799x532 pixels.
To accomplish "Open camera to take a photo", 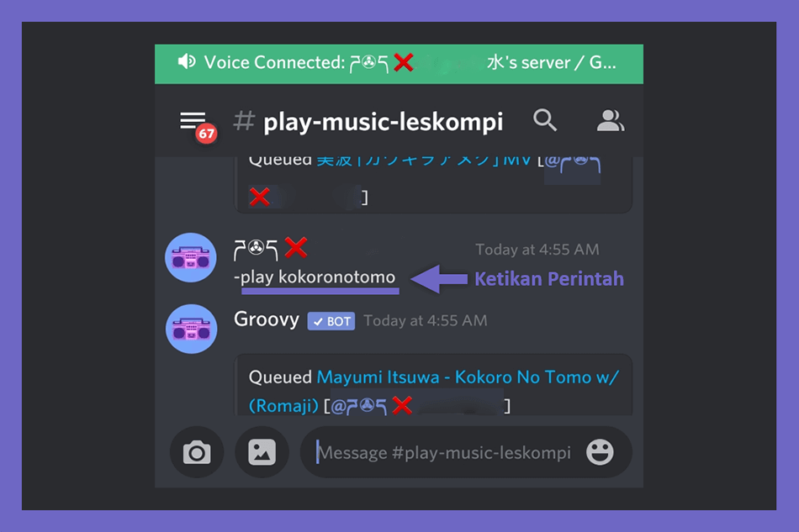I will tap(197, 452).
